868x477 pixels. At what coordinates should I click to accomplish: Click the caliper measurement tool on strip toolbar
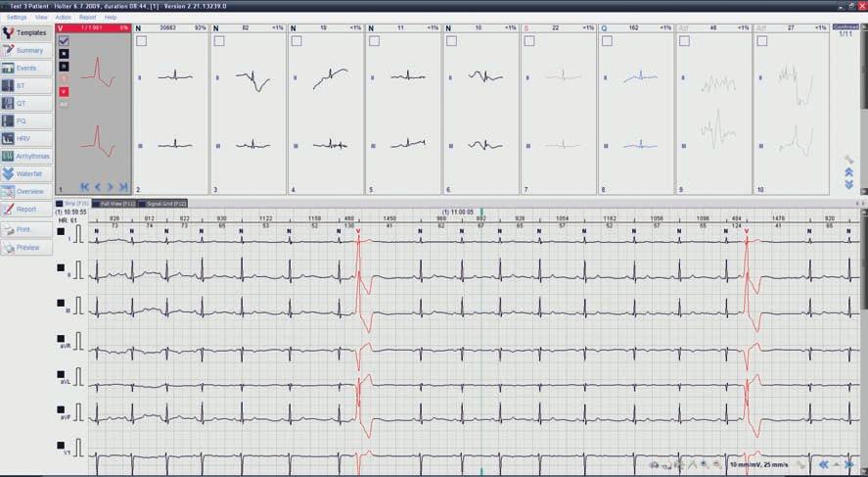click(693, 465)
